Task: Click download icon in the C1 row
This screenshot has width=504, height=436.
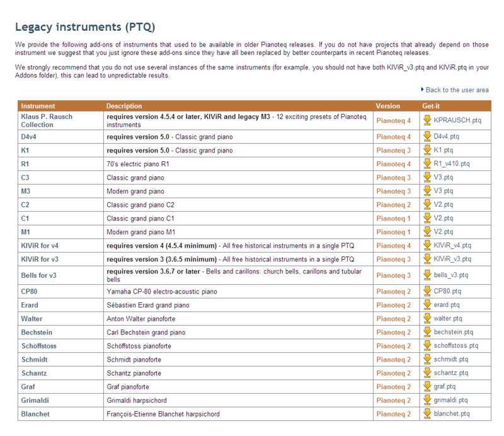Action: (427, 218)
